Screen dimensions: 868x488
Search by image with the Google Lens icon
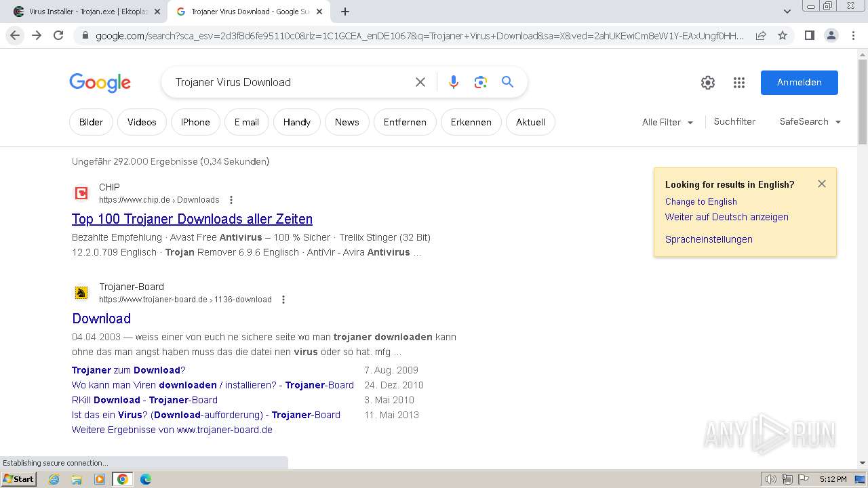(x=481, y=82)
